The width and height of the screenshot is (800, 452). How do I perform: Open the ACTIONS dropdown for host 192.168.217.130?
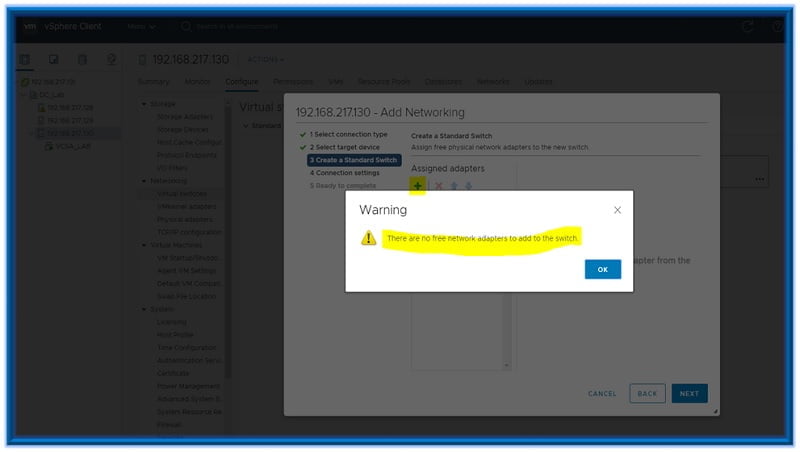(x=266, y=60)
